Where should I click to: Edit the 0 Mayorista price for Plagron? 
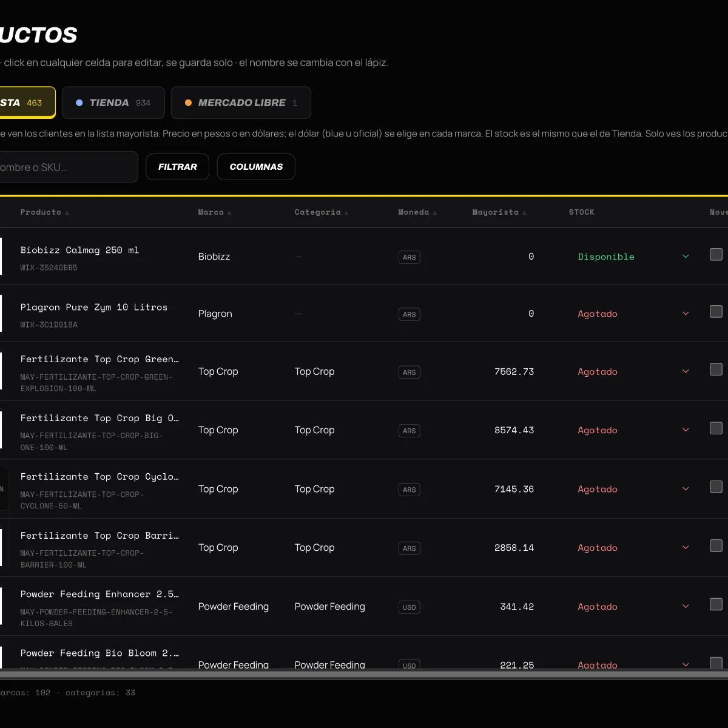531,314
